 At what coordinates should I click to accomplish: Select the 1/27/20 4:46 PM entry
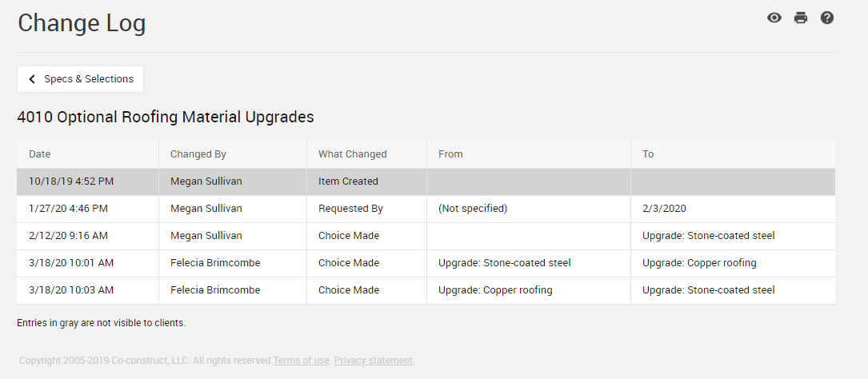68,209
